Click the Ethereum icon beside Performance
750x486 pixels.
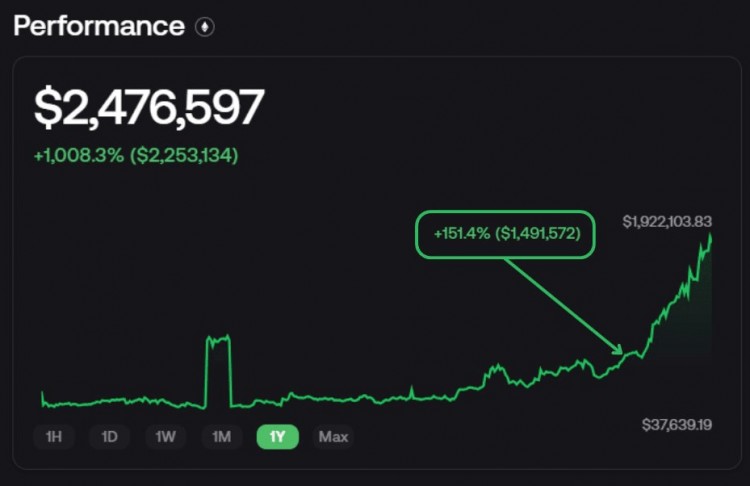pos(205,27)
